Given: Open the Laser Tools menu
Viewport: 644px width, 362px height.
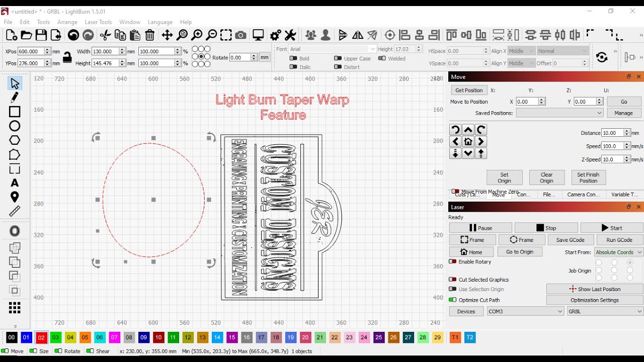Looking at the screenshot, I should tap(98, 22).
